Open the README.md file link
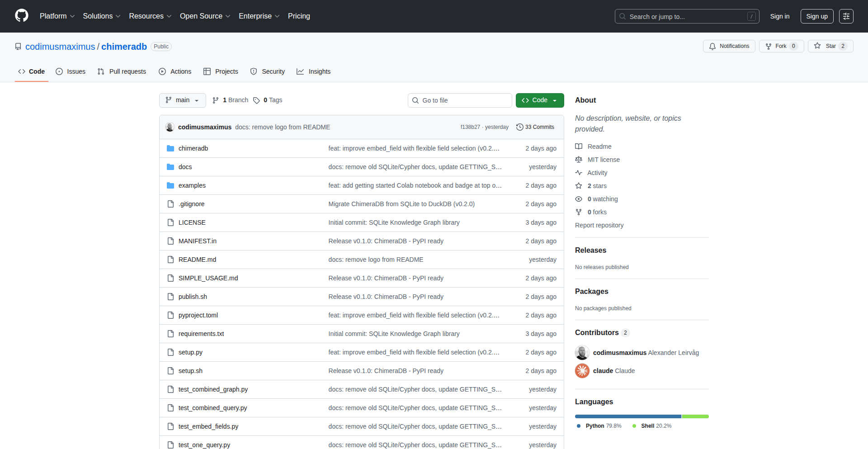 pos(197,259)
